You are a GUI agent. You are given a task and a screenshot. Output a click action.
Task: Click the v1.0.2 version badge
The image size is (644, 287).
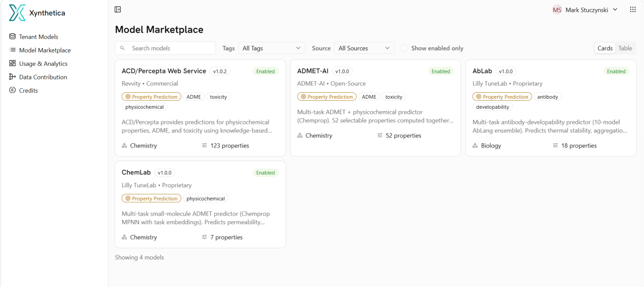220,71
